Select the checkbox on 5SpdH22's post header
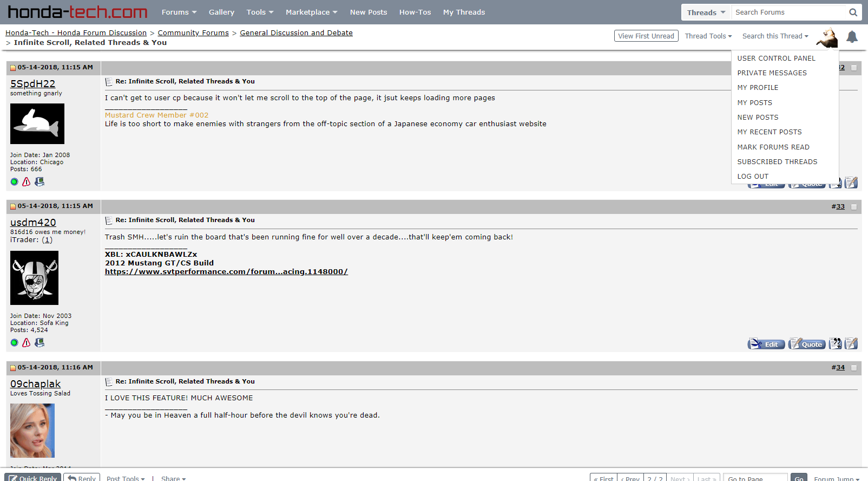 point(854,68)
